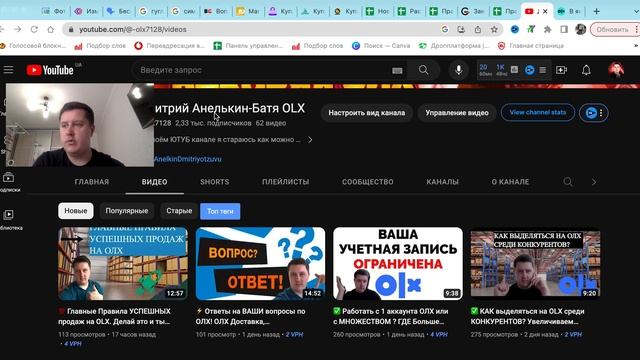640x360 pixels.
Task: Open Chrome extensions puzzle icon
Action: 548,29
